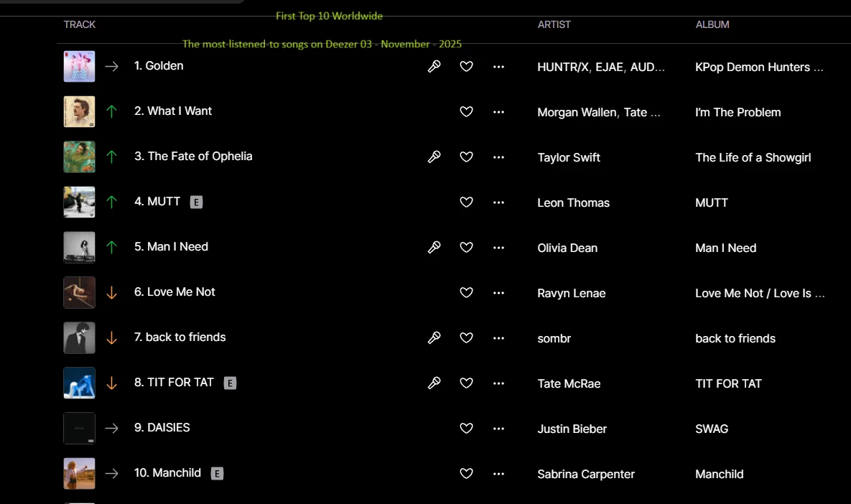Show lyrics for The Fate of Ophelia
The height and width of the screenshot is (504, 851).
[x=434, y=157]
